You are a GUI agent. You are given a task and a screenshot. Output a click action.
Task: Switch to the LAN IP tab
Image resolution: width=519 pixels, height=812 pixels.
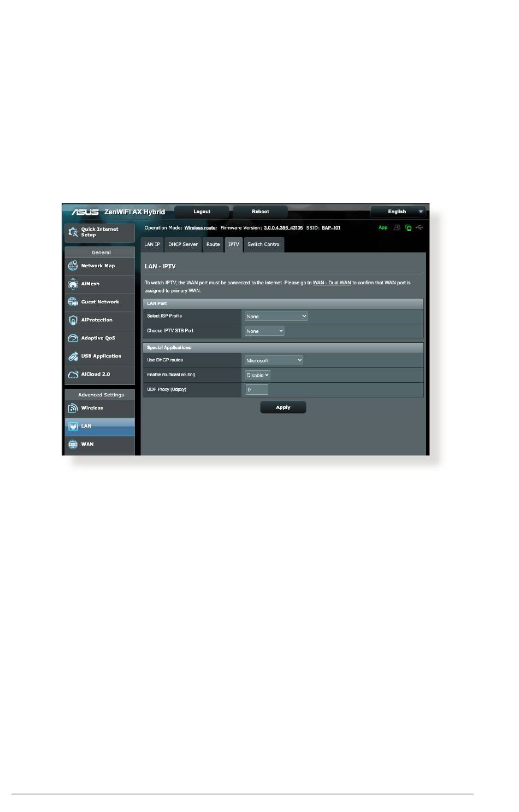tap(152, 244)
